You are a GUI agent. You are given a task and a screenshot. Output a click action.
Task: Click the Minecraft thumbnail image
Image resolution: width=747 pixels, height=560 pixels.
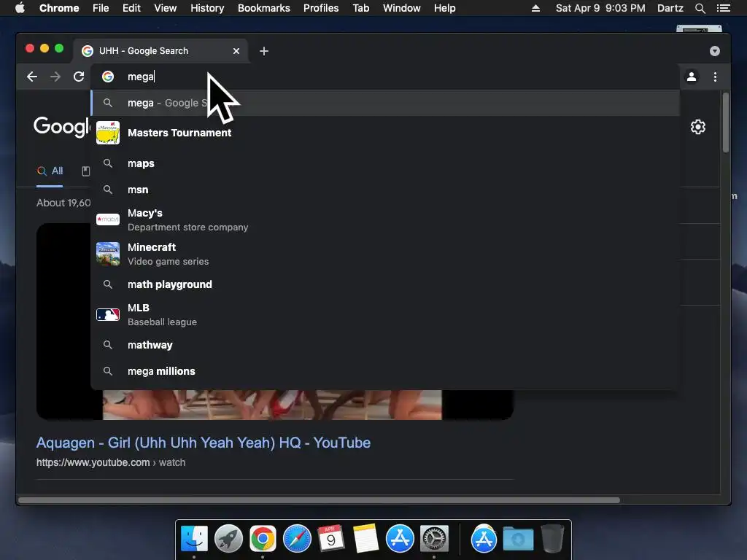tap(108, 253)
